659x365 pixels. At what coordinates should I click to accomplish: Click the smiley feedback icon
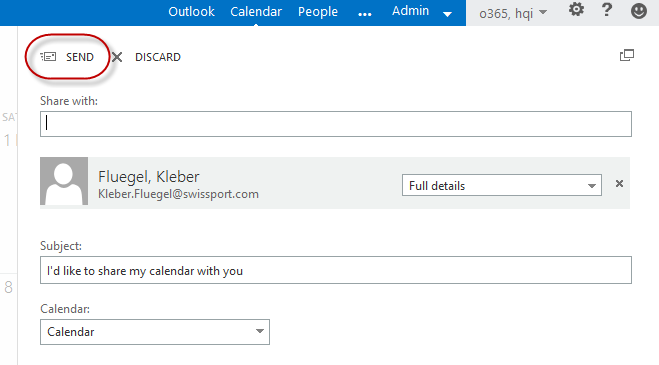pyautogui.click(x=638, y=11)
